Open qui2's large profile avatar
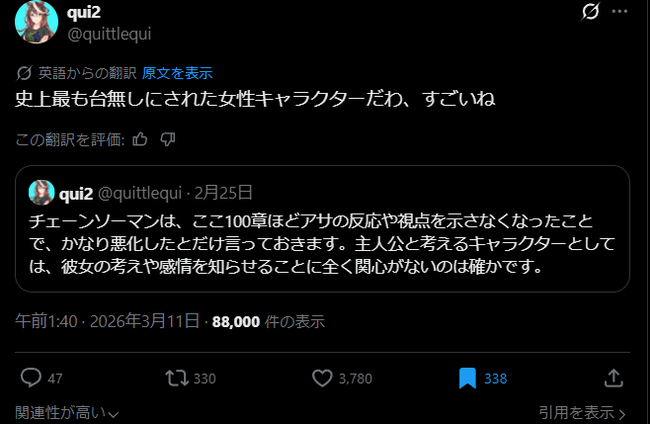This screenshot has width=650, height=424. click(36, 22)
